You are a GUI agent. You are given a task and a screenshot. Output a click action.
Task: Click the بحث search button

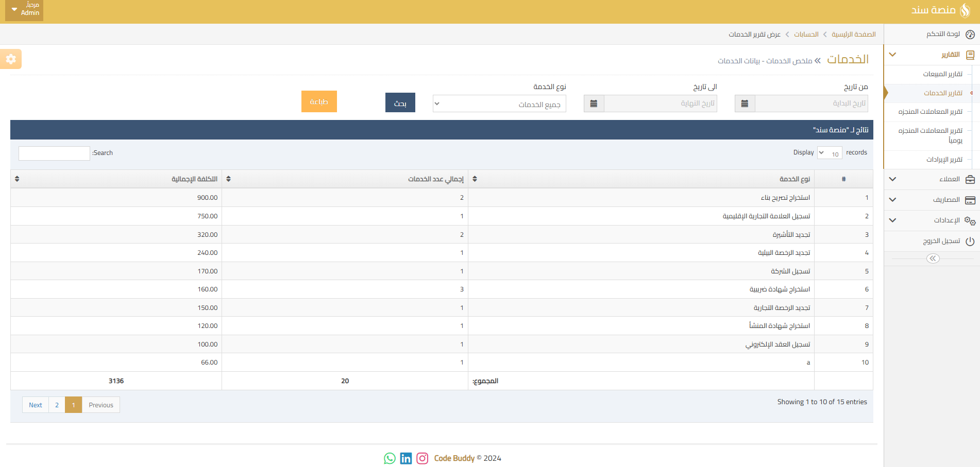click(400, 102)
